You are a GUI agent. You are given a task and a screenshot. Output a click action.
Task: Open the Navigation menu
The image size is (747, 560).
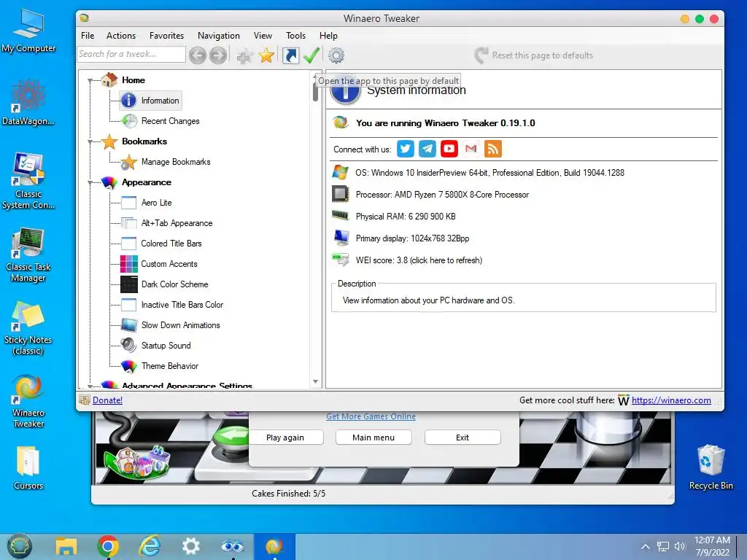click(219, 36)
